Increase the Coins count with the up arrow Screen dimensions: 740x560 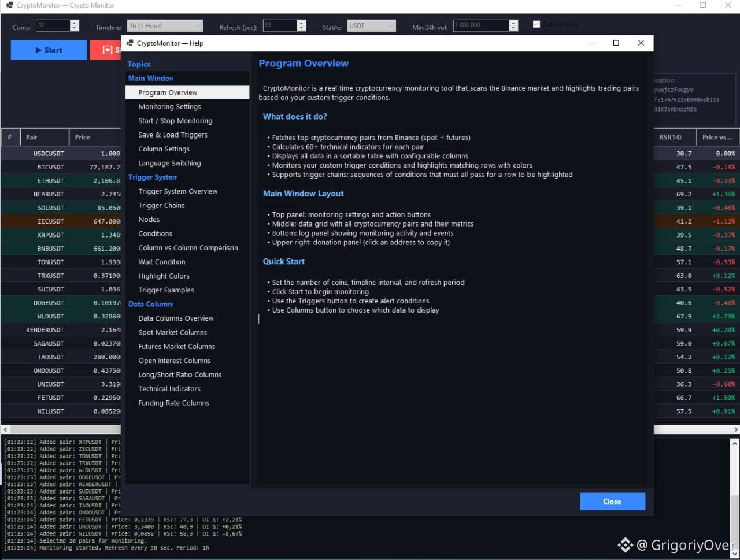pos(74,23)
